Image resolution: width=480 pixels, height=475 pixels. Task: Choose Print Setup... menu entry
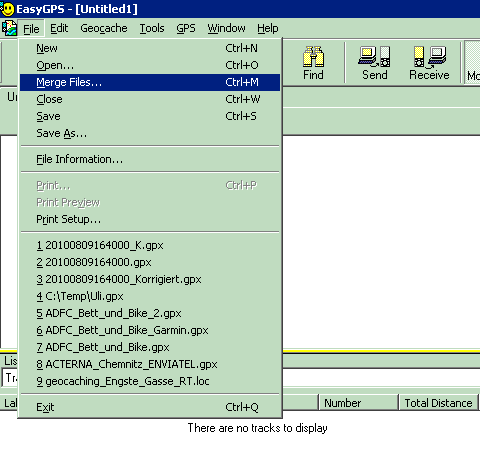click(150, 219)
